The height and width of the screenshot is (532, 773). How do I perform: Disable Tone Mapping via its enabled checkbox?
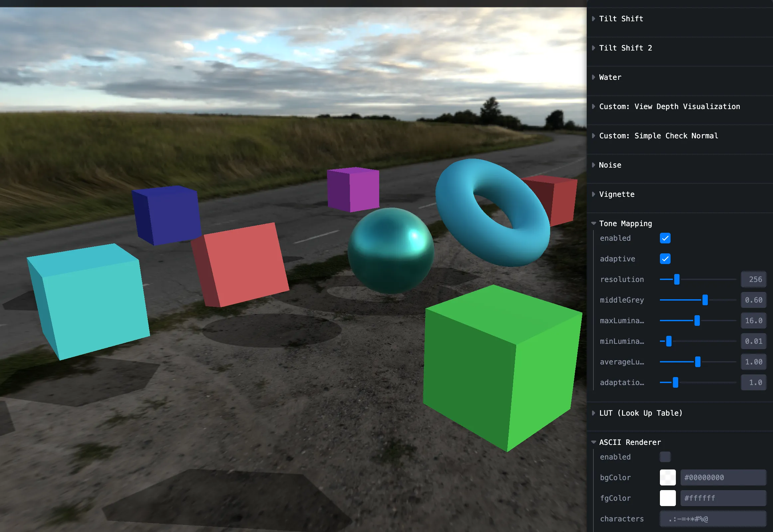665,238
